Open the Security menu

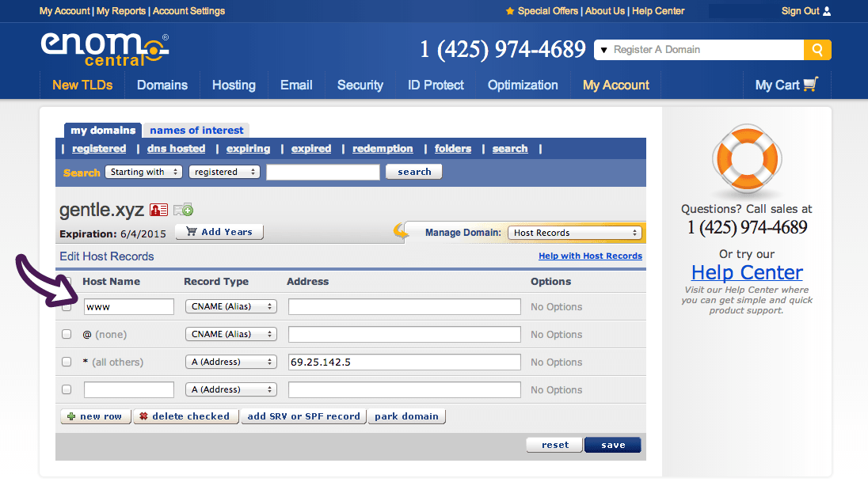[360, 85]
